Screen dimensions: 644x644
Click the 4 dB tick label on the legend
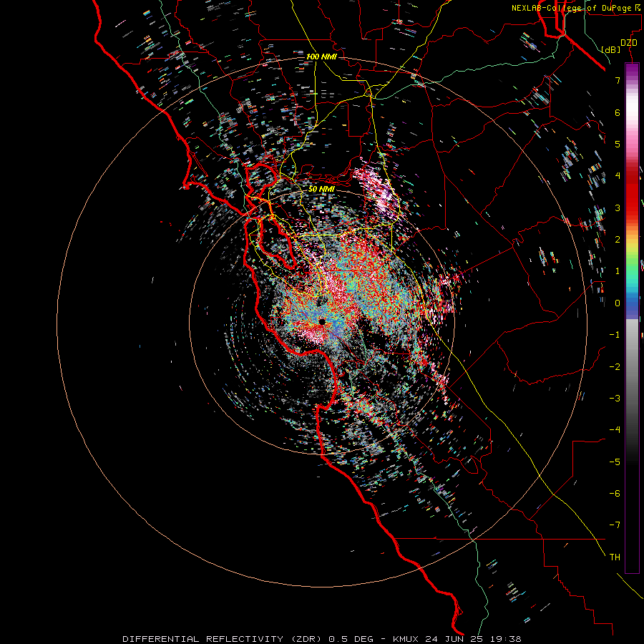pos(618,176)
